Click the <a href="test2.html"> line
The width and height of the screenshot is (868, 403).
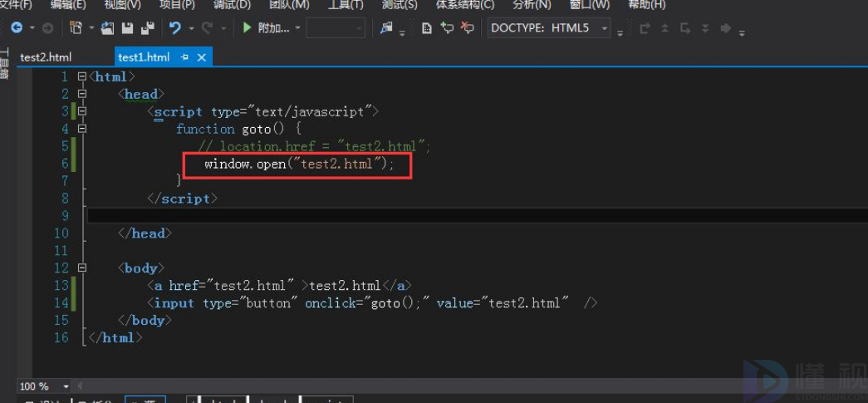[279, 286]
